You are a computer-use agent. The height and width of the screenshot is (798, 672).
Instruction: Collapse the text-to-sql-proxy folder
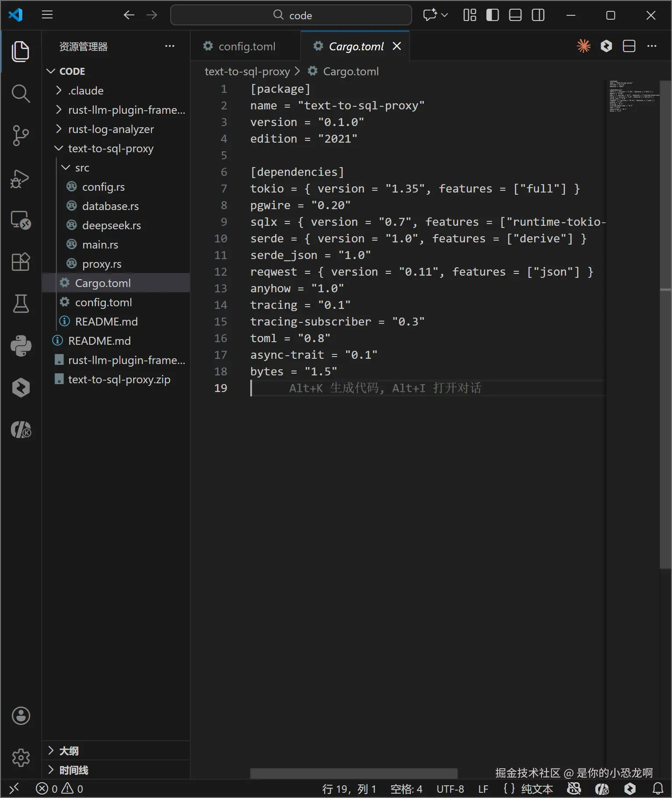(110, 148)
